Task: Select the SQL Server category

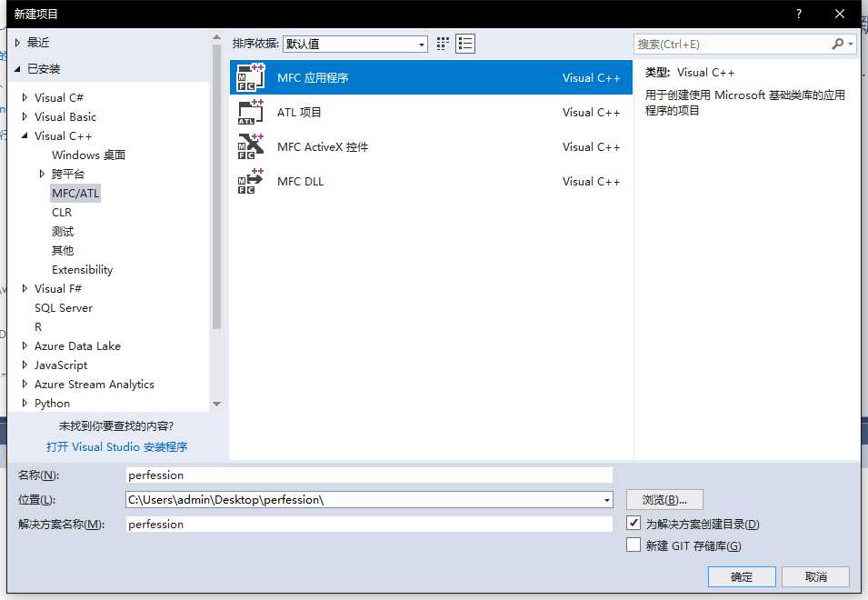Action: click(63, 308)
